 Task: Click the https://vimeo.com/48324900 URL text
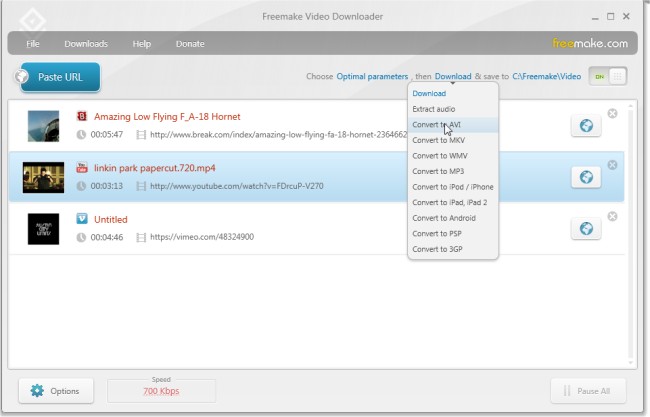pyautogui.click(x=202, y=237)
